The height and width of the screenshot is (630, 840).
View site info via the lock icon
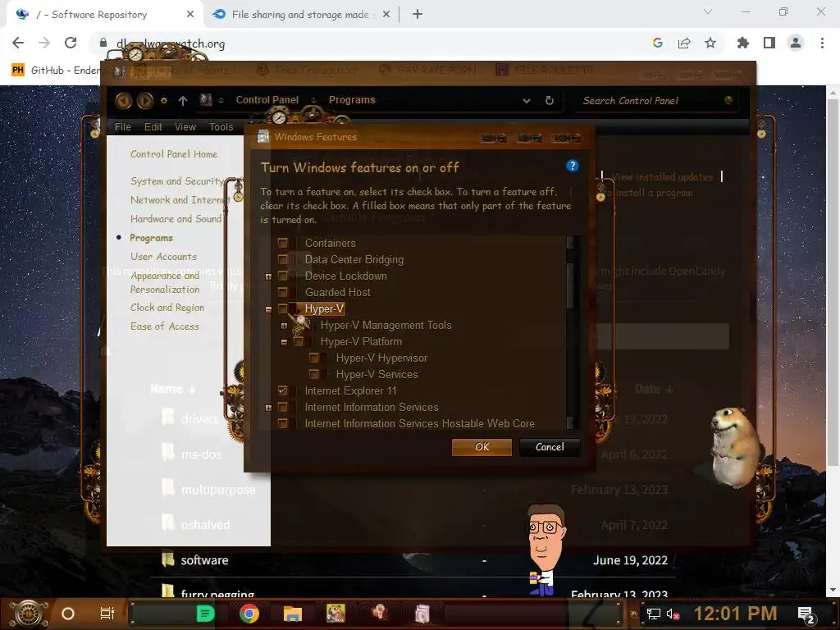(x=103, y=43)
